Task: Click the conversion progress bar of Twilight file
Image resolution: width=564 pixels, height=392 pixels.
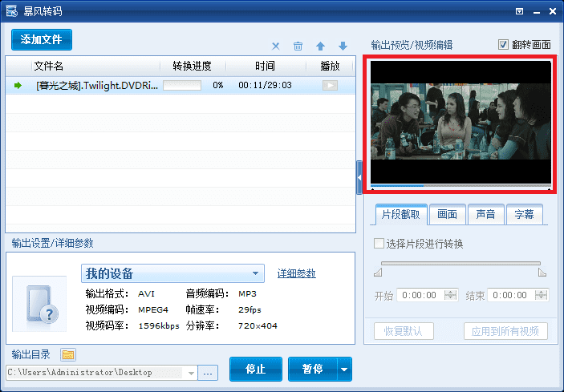Action: (x=182, y=86)
